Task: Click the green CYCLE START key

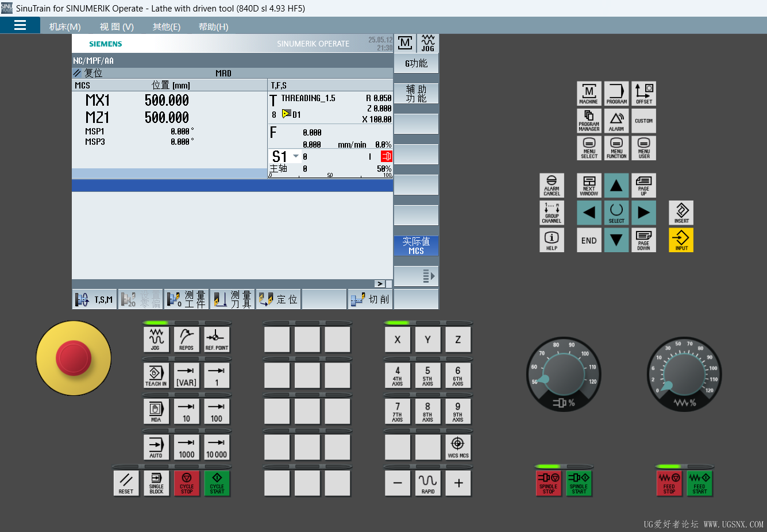Action: 217,483
